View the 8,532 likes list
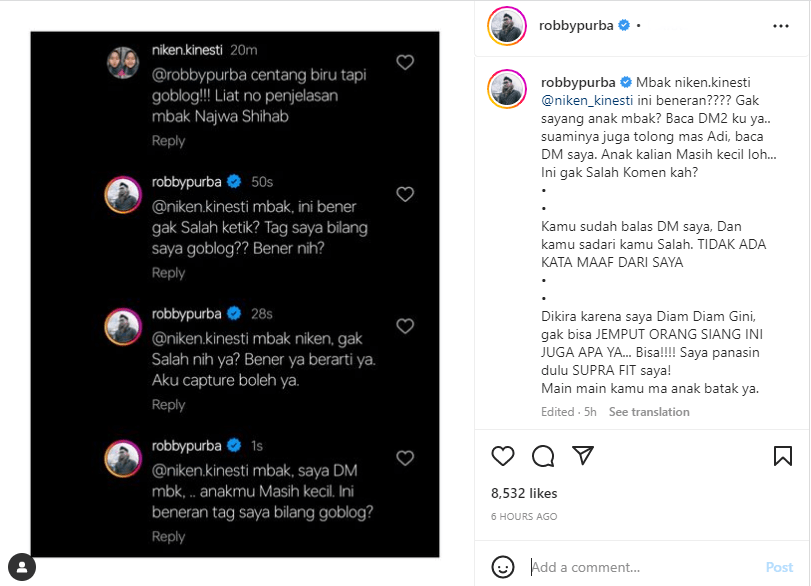The height and width of the screenshot is (586, 811). click(x=524, y=493)
